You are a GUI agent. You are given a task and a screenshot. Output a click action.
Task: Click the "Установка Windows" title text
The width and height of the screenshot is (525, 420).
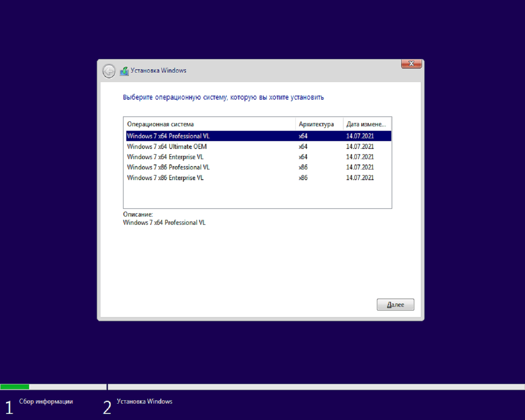158,70
